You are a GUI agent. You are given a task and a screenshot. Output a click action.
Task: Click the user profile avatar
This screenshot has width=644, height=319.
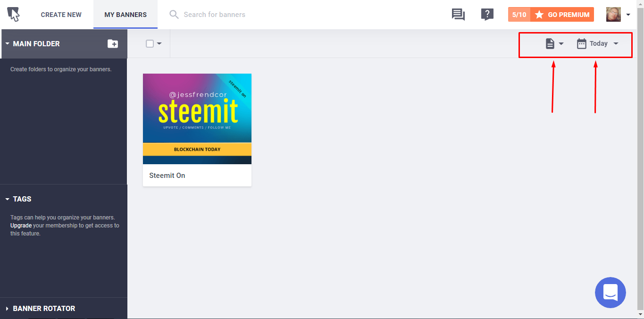coord(613,15)
